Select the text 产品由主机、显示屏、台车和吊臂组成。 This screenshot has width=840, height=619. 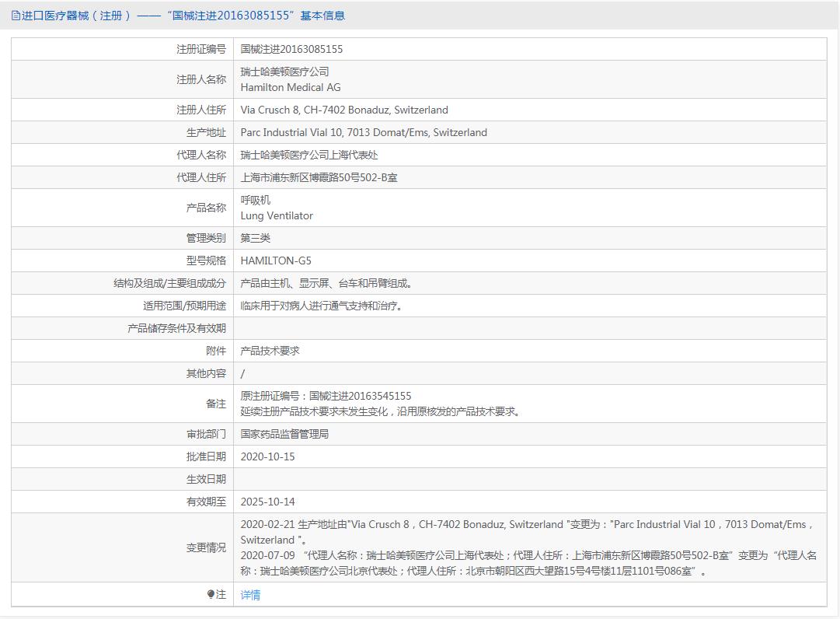click(x=326, y=283)
